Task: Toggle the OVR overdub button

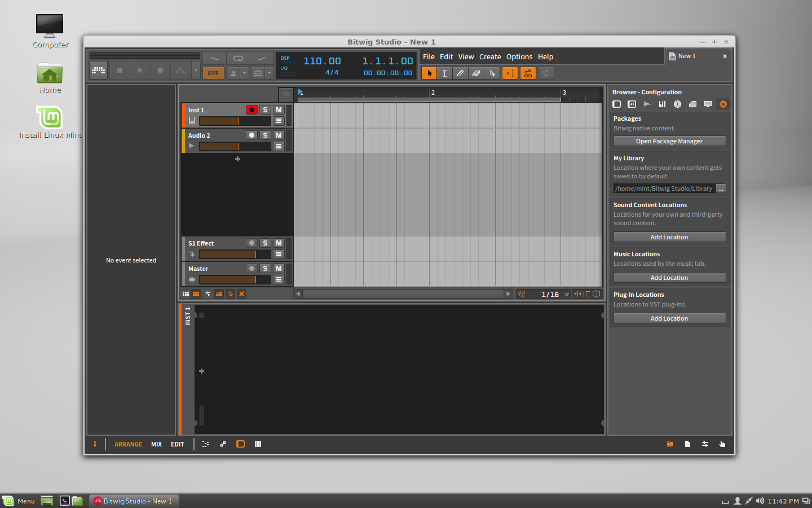Action: 213,73
